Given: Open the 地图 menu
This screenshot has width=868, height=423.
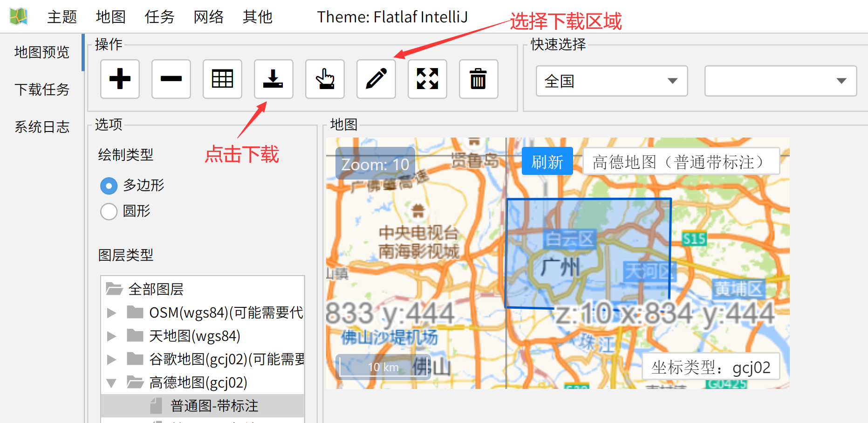Looking at the screenshot, I should pyautogui.click(x=111, y=17).
